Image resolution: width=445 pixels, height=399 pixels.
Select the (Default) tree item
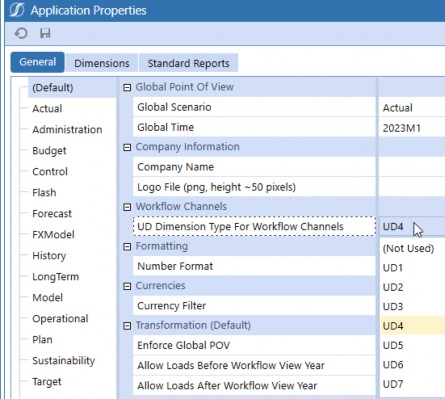[x=53, y=88]
